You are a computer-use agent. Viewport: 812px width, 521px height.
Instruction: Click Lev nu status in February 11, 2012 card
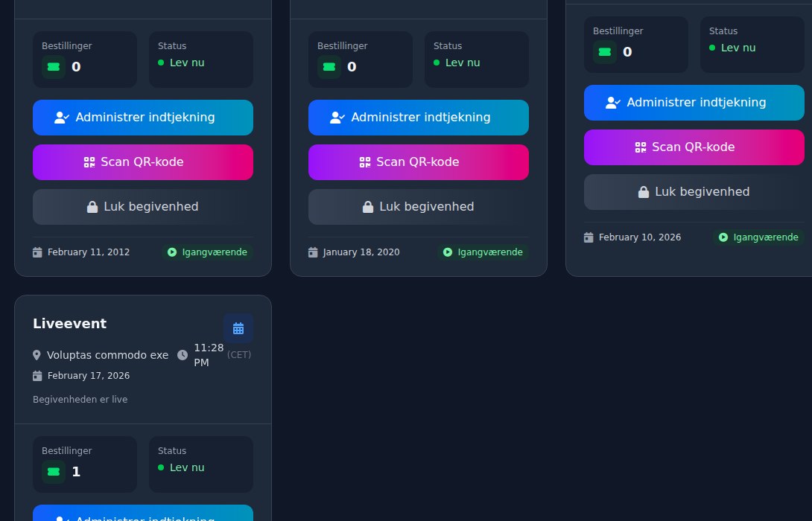point(181,63)
